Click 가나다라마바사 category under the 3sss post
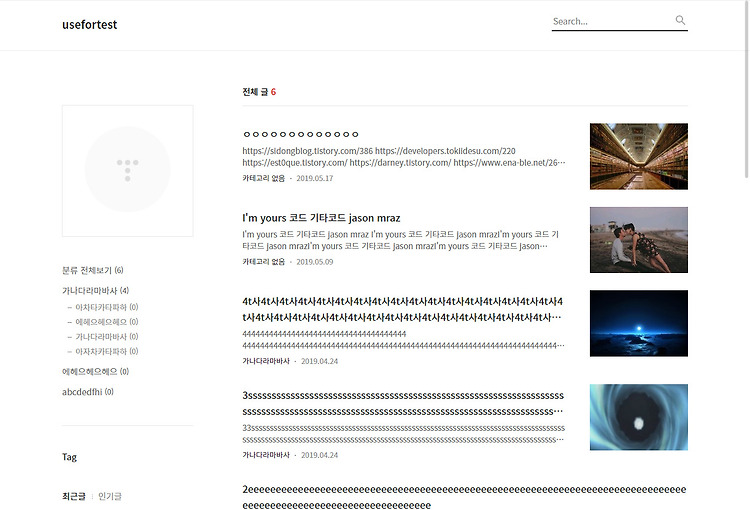 point(266,455)
